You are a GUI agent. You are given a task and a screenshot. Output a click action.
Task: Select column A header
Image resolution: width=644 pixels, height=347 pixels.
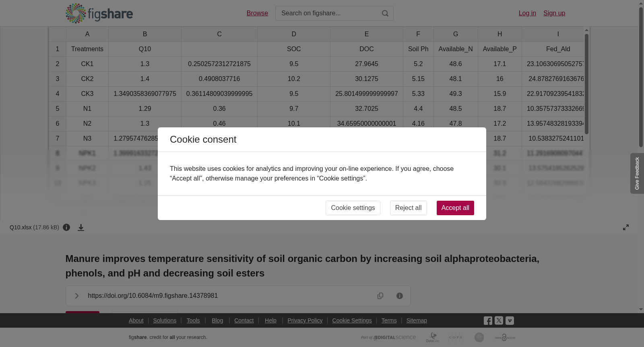pyautogui.click(x=87, y=34)
